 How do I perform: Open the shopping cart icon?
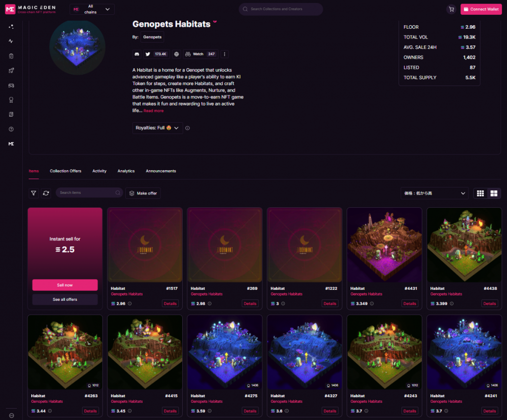(452, 9)
